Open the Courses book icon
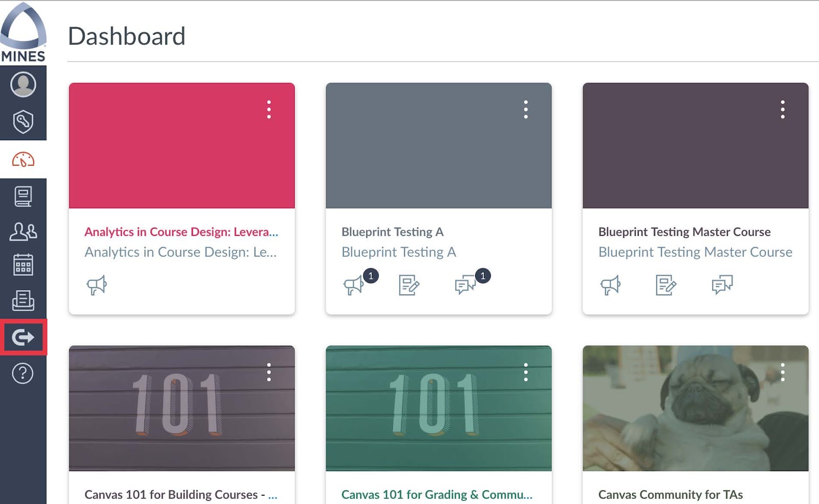 click(x=23, y=196)
